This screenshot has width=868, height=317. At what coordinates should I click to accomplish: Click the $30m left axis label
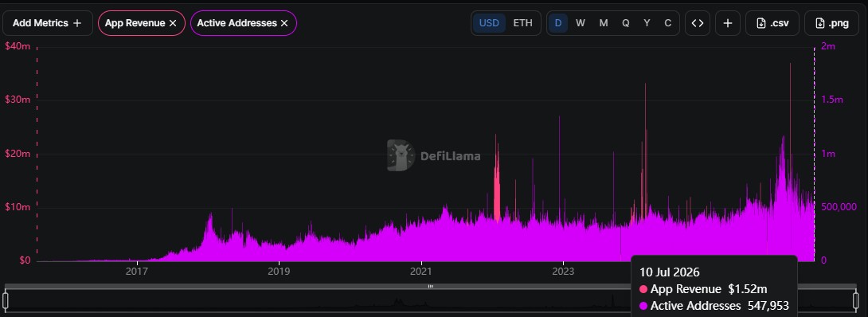pos(18,100)
